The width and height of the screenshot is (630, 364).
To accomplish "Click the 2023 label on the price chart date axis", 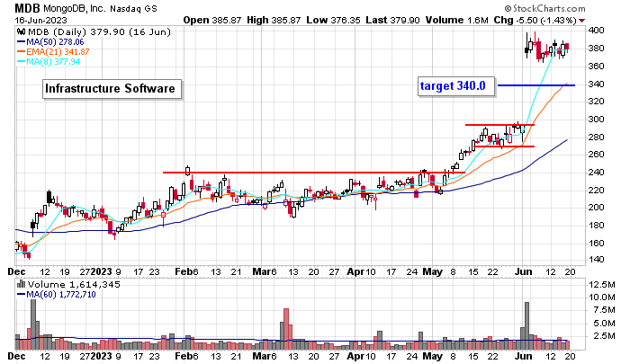I will point(101,272).
